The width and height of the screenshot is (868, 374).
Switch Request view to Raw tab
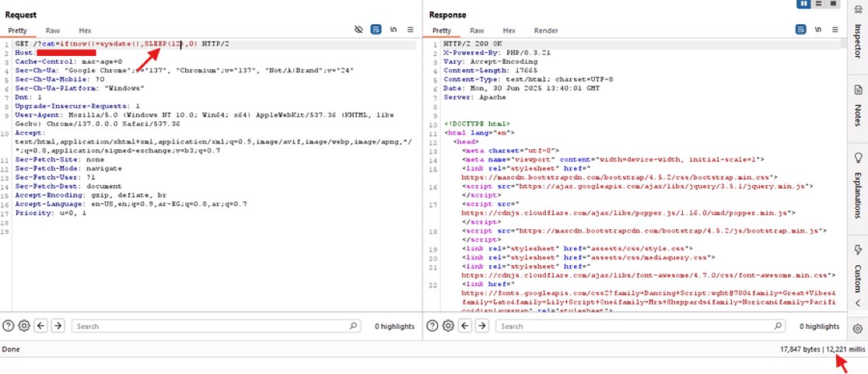[x=53, y=30]
